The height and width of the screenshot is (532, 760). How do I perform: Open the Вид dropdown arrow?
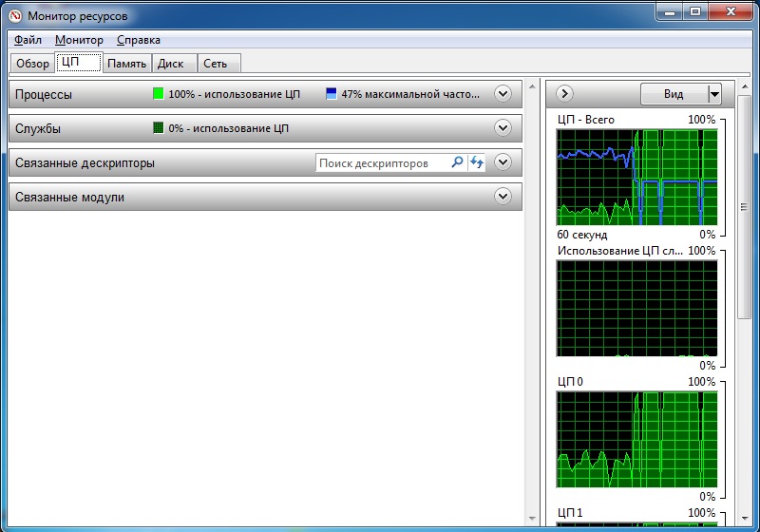714,94
